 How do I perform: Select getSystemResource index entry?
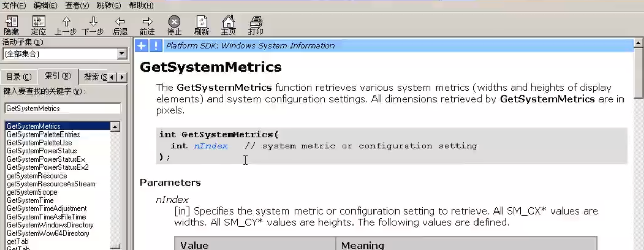point(37,176)
